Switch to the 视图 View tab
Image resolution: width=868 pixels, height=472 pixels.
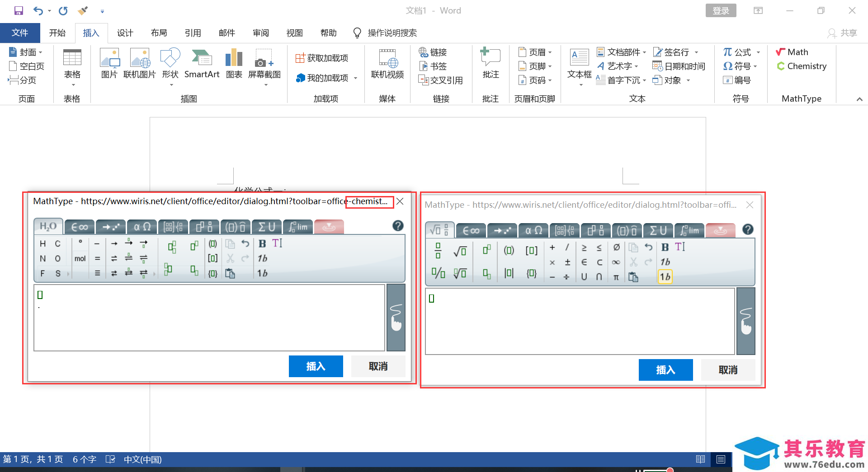tap(295, 33)
